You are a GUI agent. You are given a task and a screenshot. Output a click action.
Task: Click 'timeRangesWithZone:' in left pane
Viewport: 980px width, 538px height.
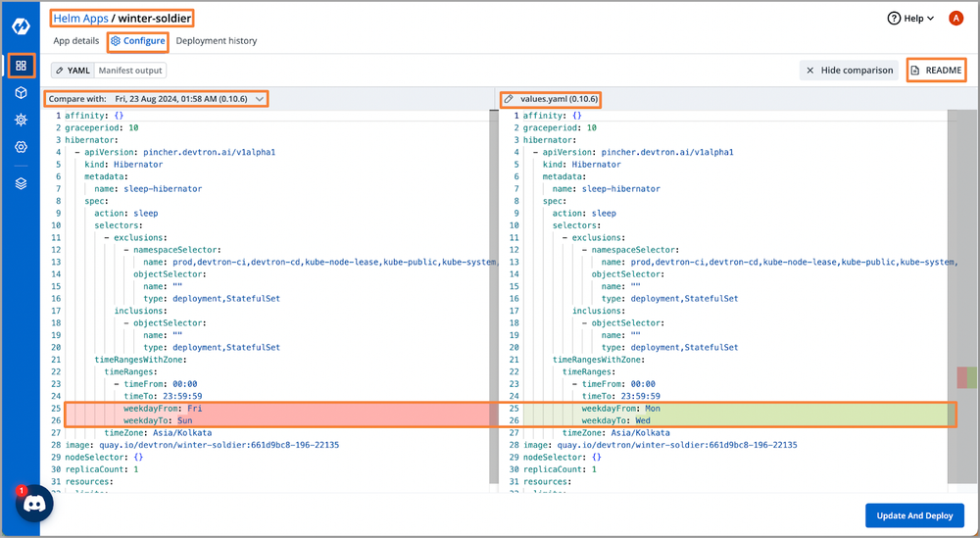coord(140,360)
